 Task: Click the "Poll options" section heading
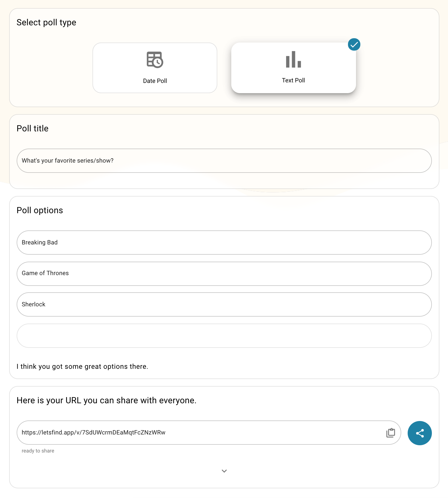pos(40,210)
